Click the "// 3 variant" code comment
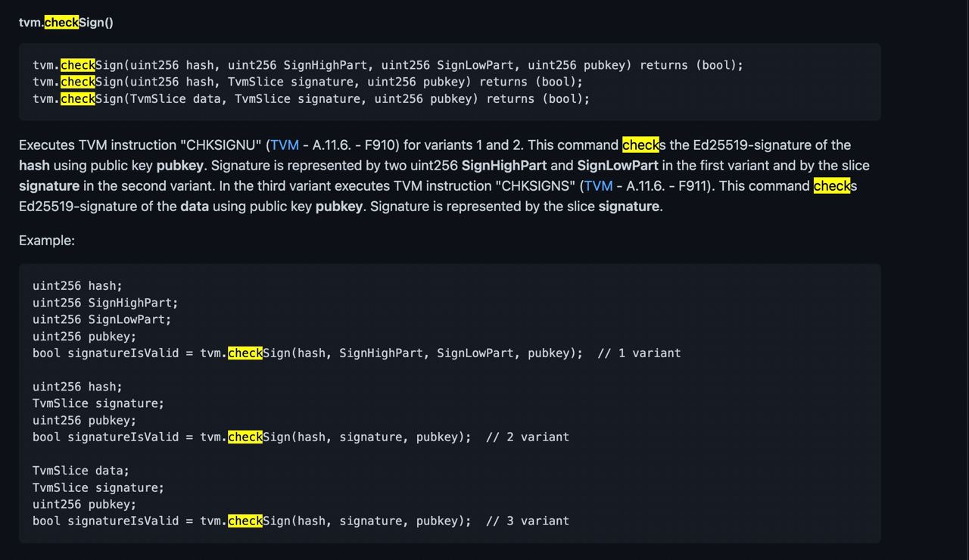 [527, 521]
